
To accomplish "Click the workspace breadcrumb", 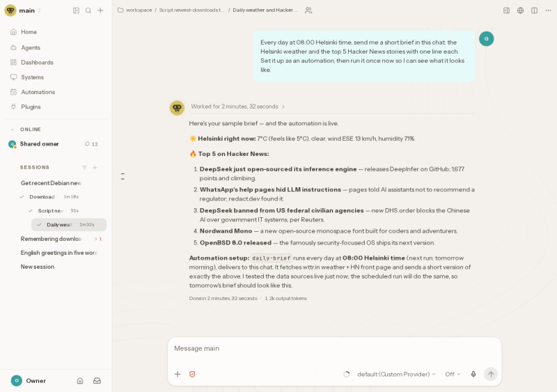I will coord(139,10).
